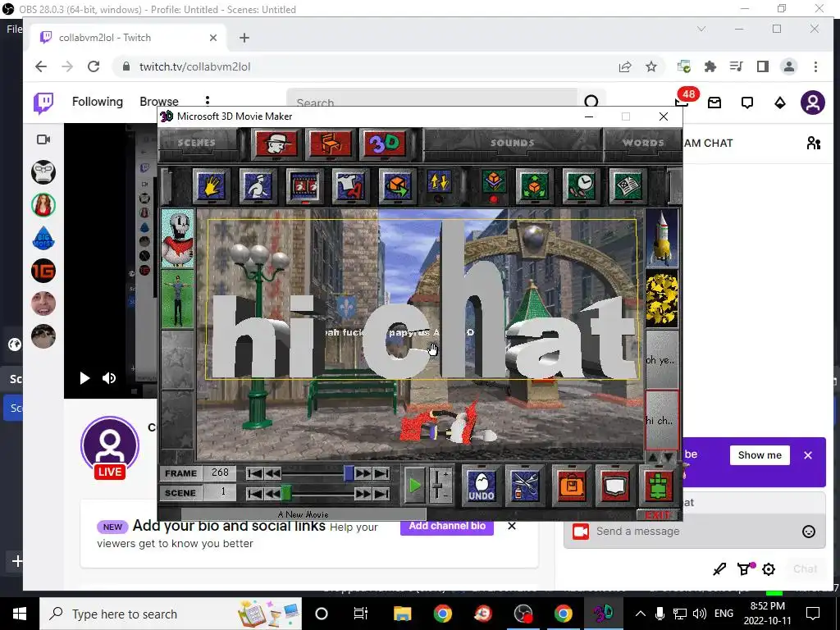Screen dimensions: 840x630
Task: Select the resize cube with green arrows tool
Action: click(534, 186)
